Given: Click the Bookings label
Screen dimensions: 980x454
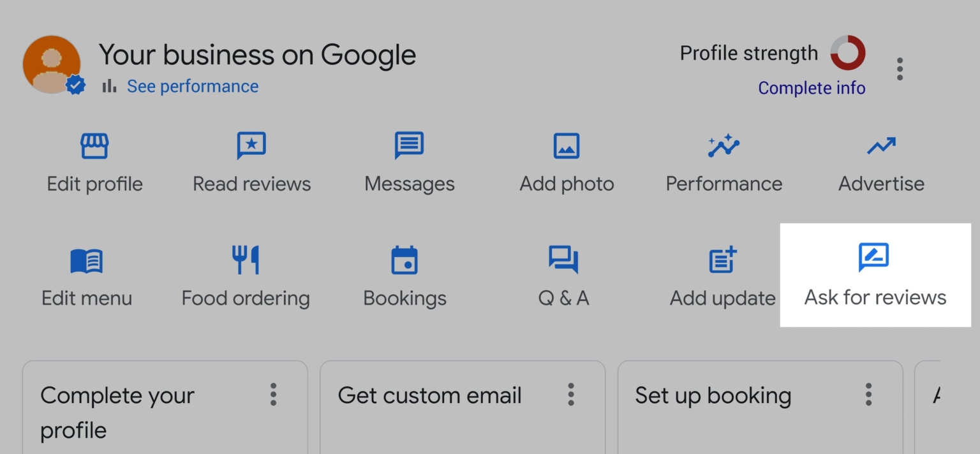Looking at the screenshot, I should tap(405, 299).
